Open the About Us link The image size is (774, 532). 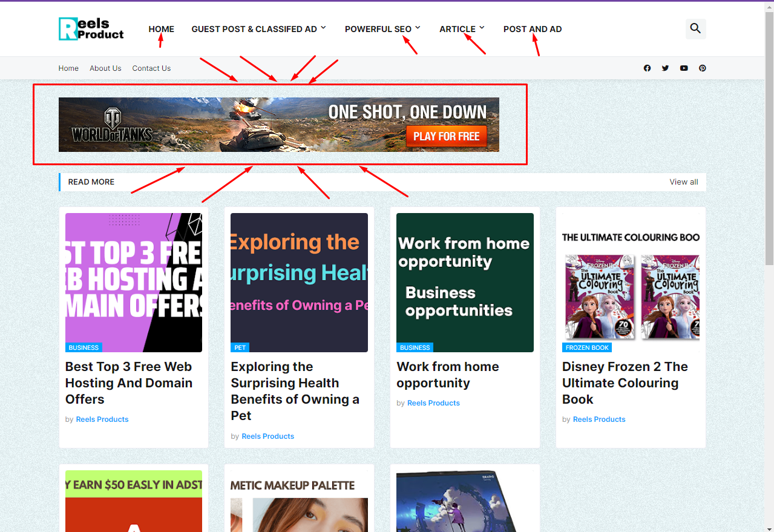click(105, 68)
